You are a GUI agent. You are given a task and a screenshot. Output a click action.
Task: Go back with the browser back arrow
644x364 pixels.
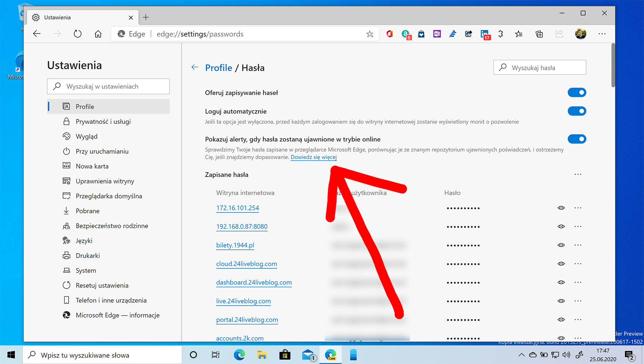pyautogui.click(x=37, y=34)
